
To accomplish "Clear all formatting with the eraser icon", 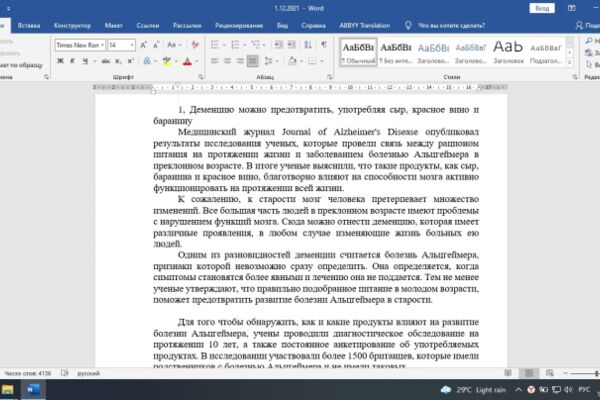I will point(195,45).
